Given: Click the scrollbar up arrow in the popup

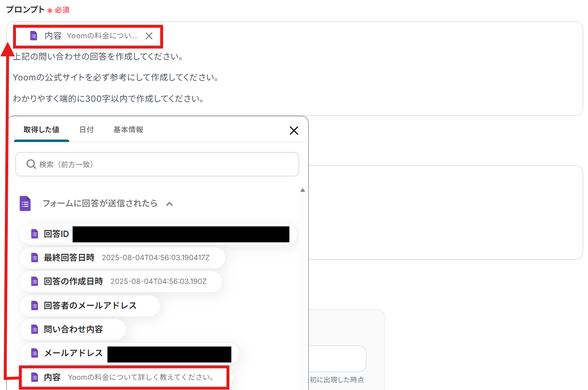Looking at the screenshot, I should click(303, 190).
